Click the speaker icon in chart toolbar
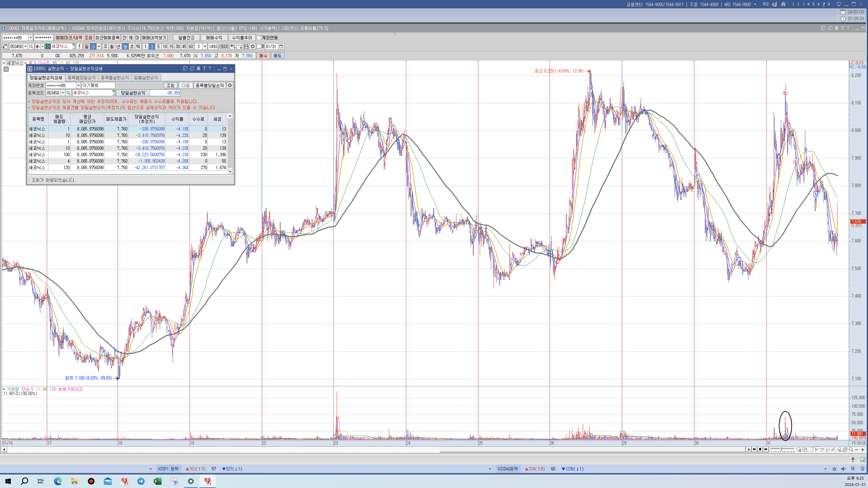Screen dimensions: 868x488 click(38, 46)
